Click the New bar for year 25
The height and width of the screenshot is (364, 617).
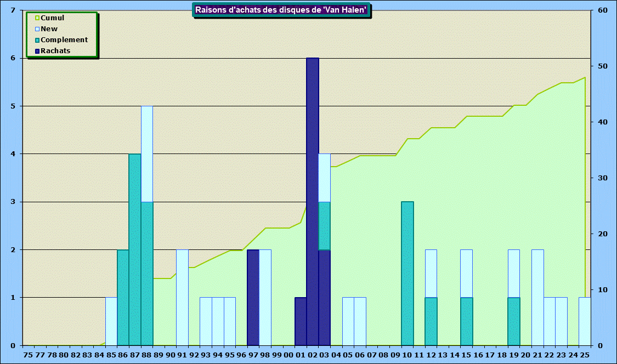(585, 321)
